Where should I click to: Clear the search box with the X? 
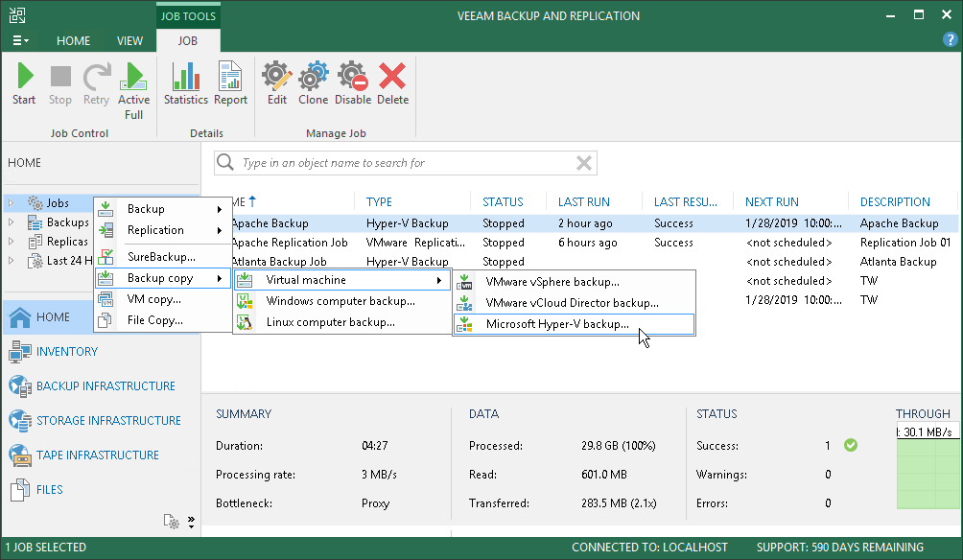[x=584, y=163]
